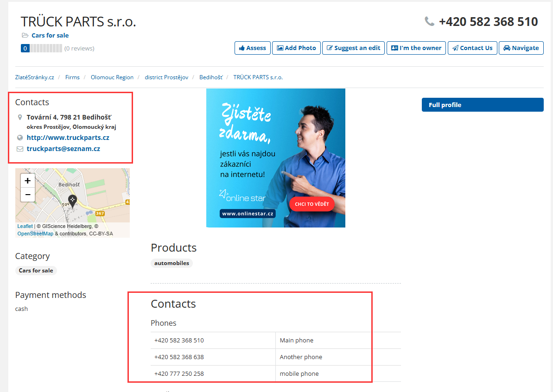Image resolution: width=553 pixels, height=392 pixels.
Task: Click the cash payment method text
Action: click(x=21, y=309)
